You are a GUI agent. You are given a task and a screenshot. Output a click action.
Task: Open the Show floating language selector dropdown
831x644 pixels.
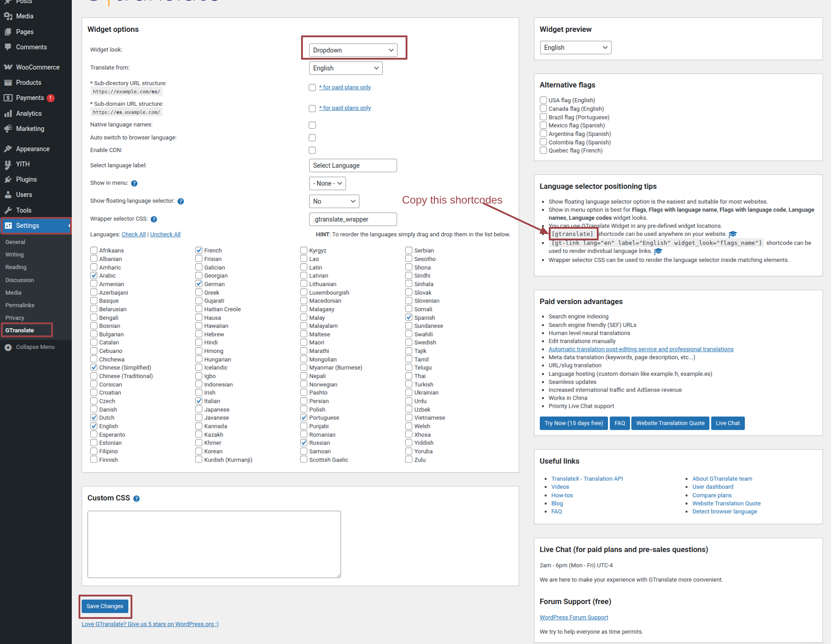[334, 201]
